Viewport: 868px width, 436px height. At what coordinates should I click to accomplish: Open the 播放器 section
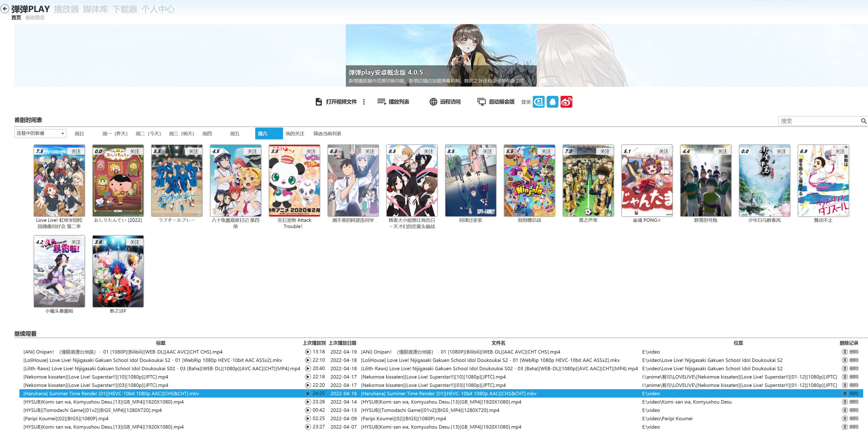[66, 9]
